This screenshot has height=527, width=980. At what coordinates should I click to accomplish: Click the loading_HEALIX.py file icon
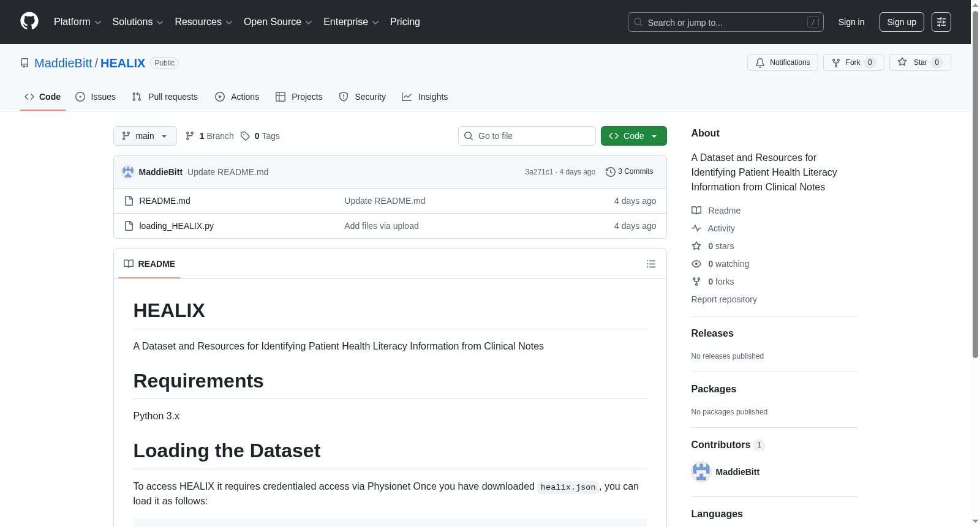coord(129,226)
